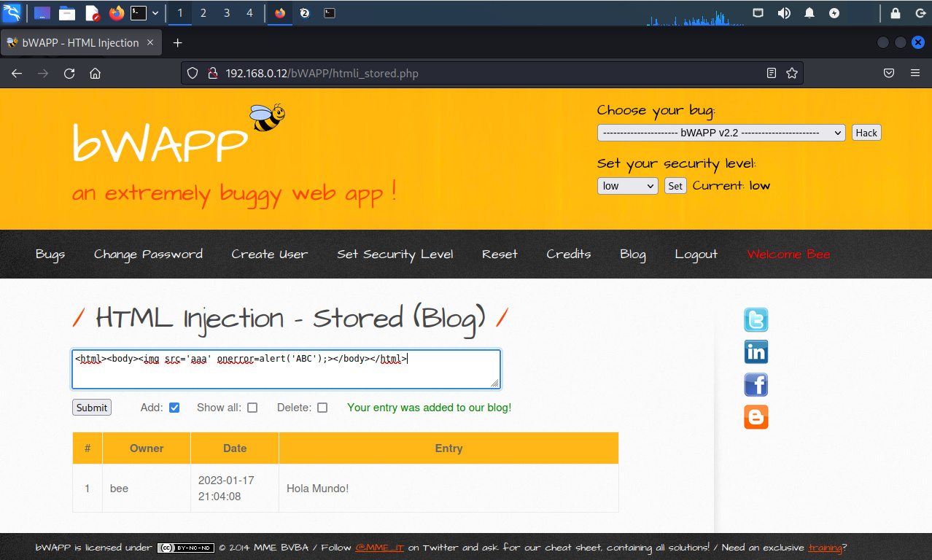Open the Blogger icon in sidebar
The width and height of the screenshot is (932, 560).
[x=756, y=417]
